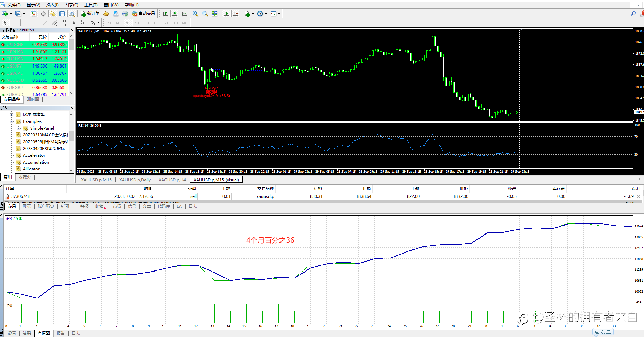644x337 pixels.
Task: Switch chart to candlestick style
Action: [175, 14]
